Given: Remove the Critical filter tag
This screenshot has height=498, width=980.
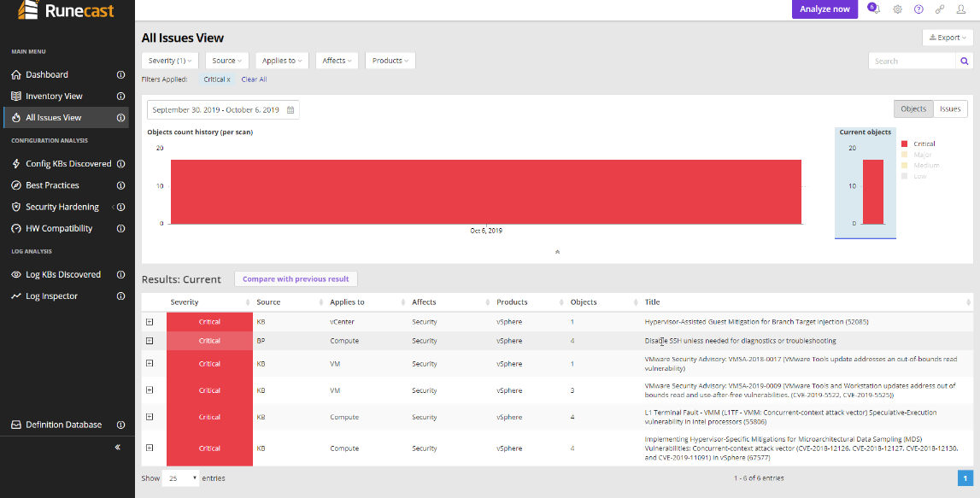Looking at the screenshot, I should (x=217, y=79).
